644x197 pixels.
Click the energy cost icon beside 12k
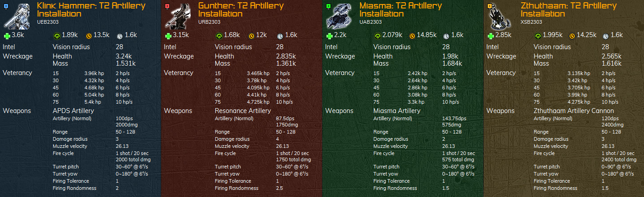click(251, 35)
